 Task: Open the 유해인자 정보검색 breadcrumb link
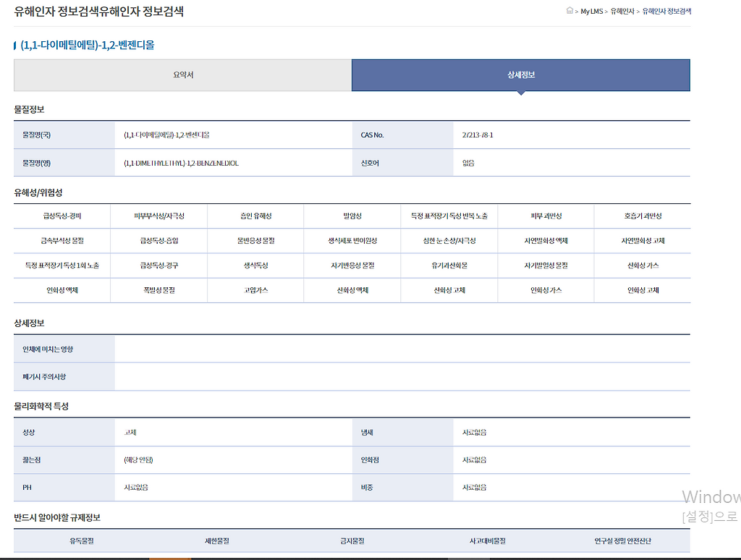pyautogui.click(x=666, y=12)
